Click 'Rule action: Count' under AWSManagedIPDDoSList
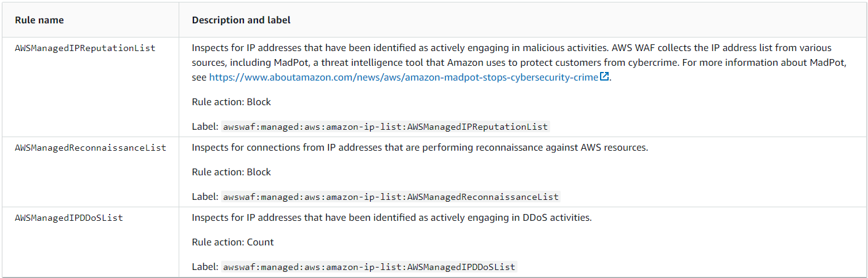This screenshot has height=278, width=868. [233, 242]
